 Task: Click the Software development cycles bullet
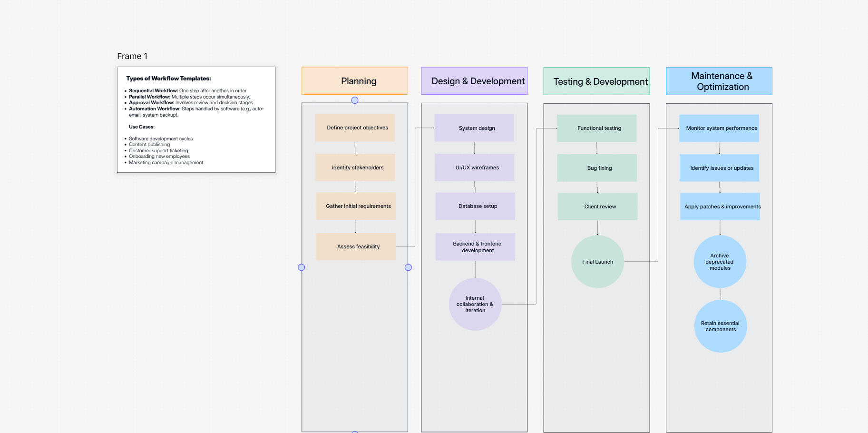point(161,139)
